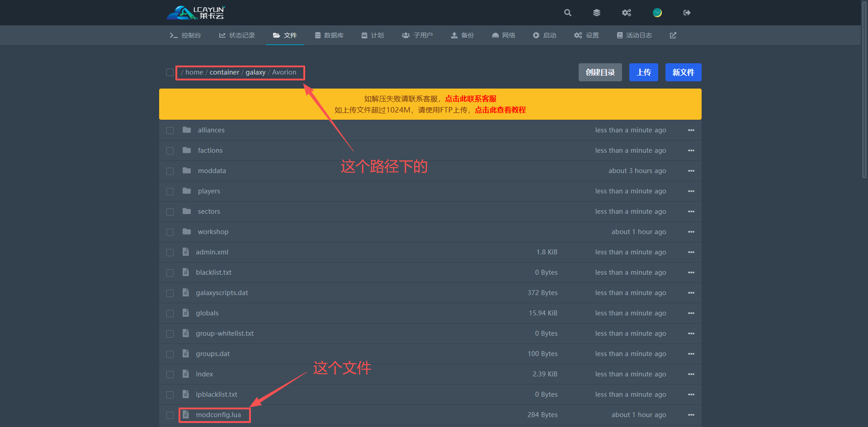Click the search magnifier icon in header
Screen dimensions: 868x427
(x=568, y=13)
